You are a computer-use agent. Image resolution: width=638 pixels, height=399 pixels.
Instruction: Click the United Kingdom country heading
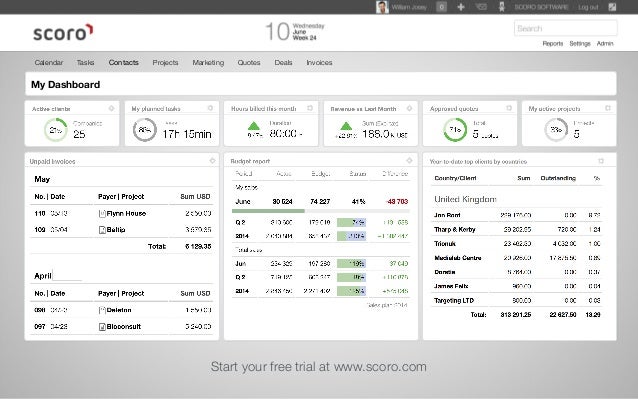coord(465,199)
